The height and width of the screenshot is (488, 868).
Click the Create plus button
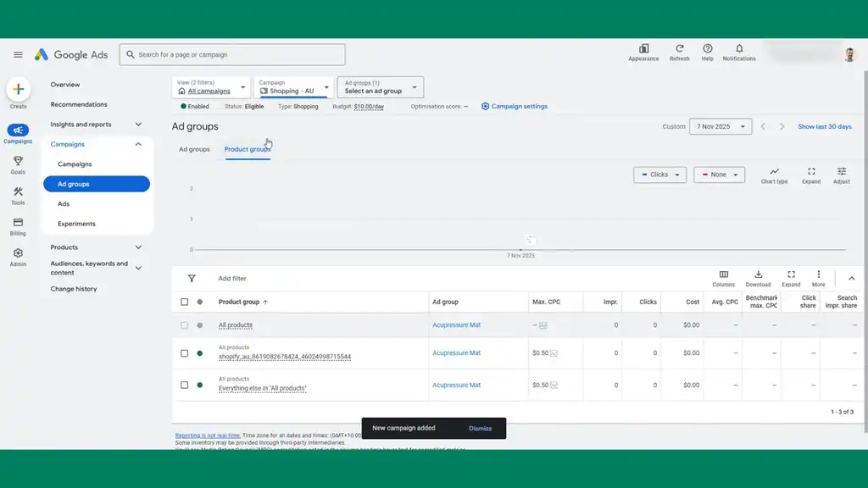click(x=18, y=90)
